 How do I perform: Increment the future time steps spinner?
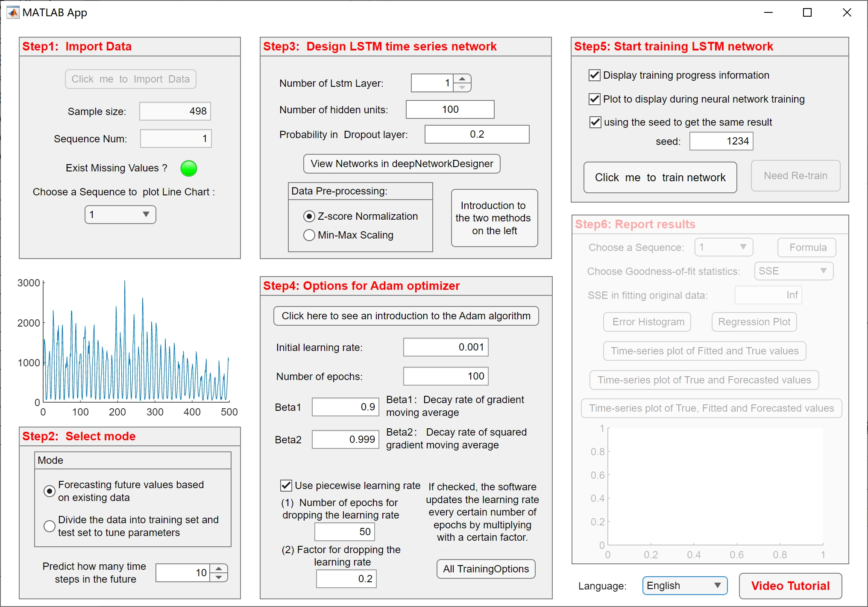click(219, 569)
